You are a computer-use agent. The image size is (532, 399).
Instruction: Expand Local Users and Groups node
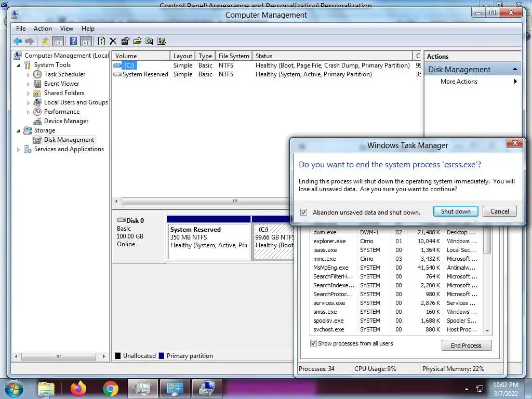pos(28,103)
